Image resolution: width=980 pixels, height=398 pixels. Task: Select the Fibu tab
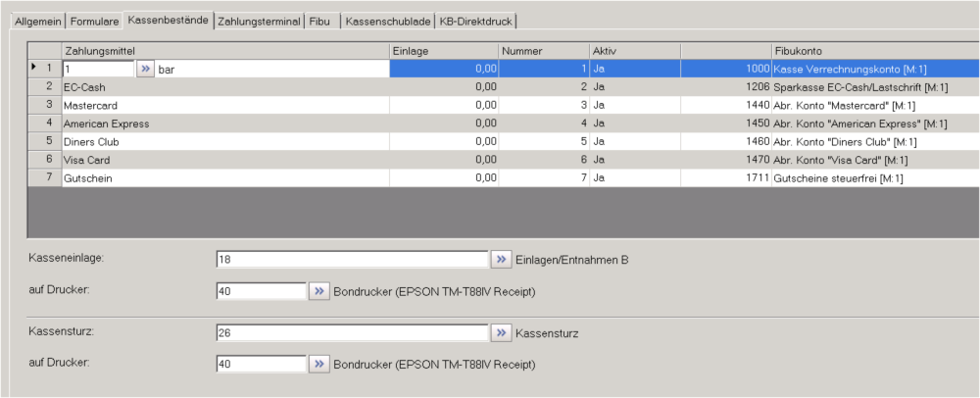pyautogui.click(x=319, y=21)
